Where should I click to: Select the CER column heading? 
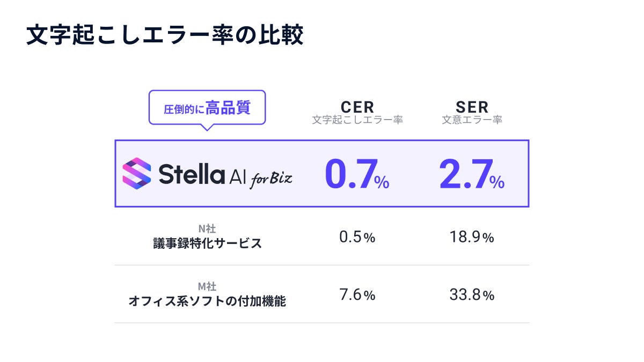click(x=357, y=107)
